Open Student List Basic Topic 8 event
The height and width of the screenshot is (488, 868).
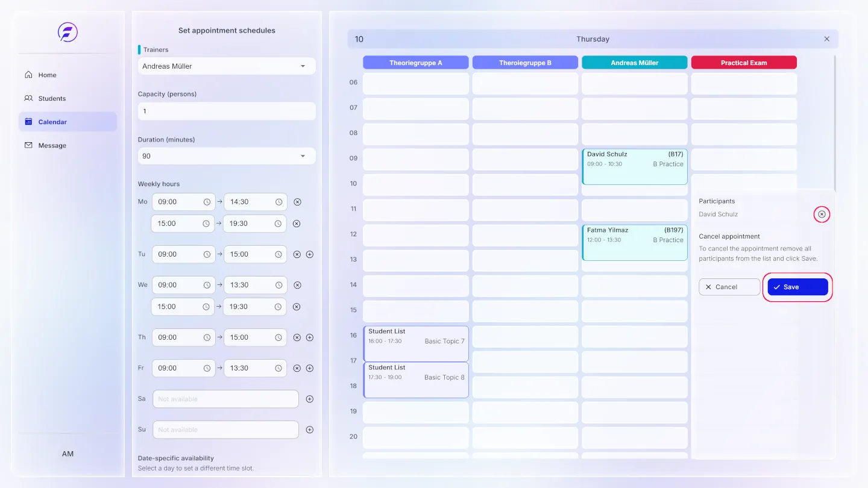pos(416,380)
